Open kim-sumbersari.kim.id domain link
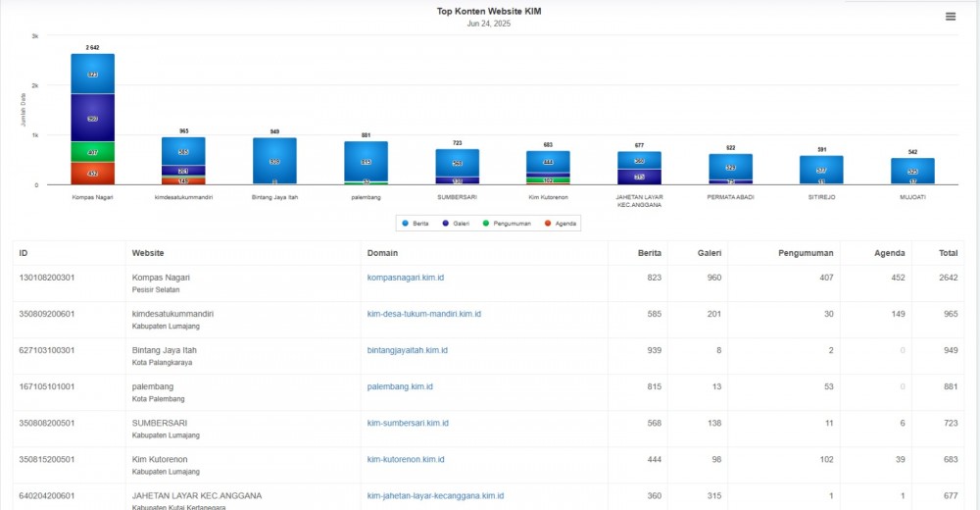Viewport: 980px width, 510px height. [x=408, y=423]
